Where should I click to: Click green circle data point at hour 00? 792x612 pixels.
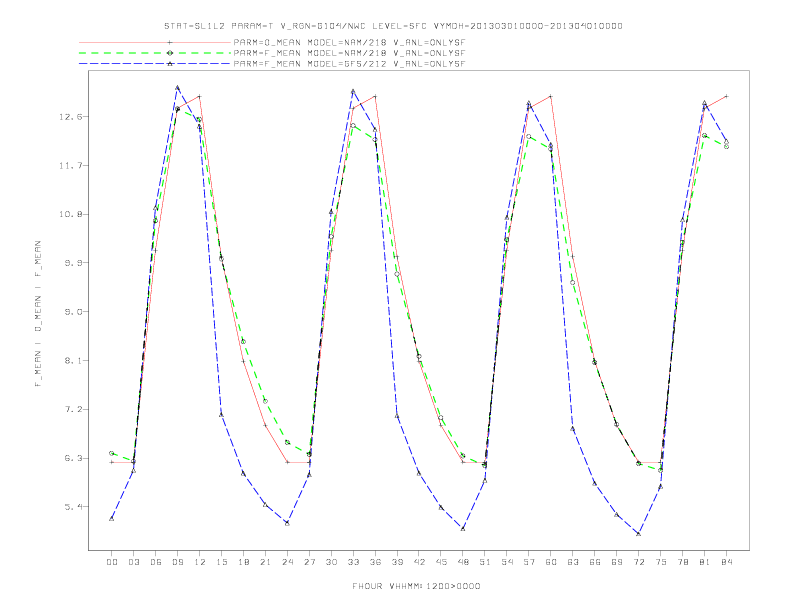pos(112,453)
